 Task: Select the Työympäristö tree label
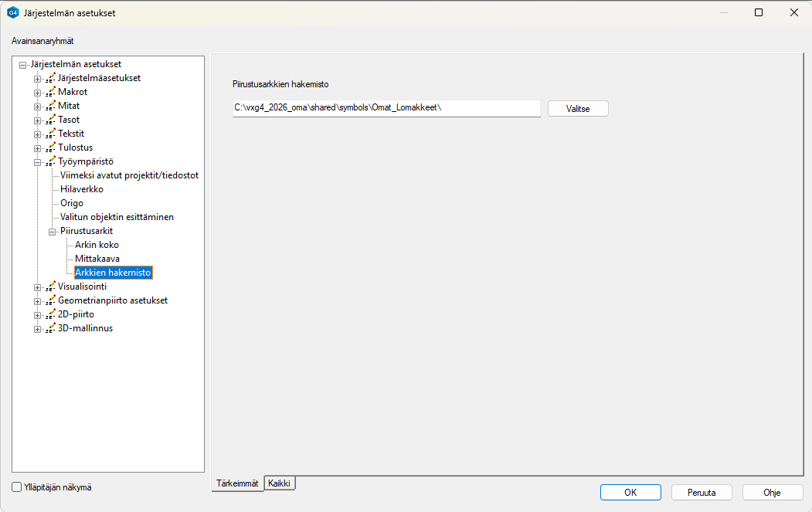point(86,161)
